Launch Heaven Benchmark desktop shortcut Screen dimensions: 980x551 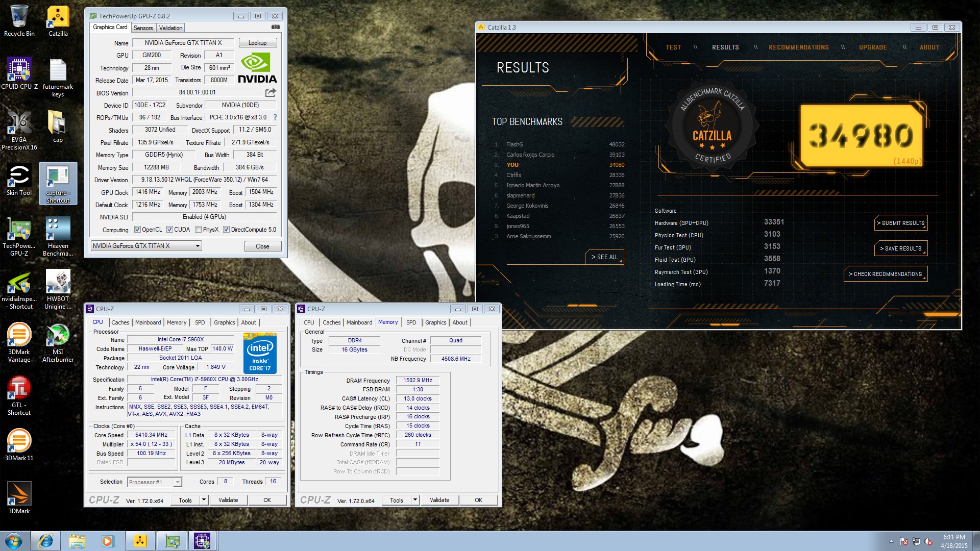(58, 236)
